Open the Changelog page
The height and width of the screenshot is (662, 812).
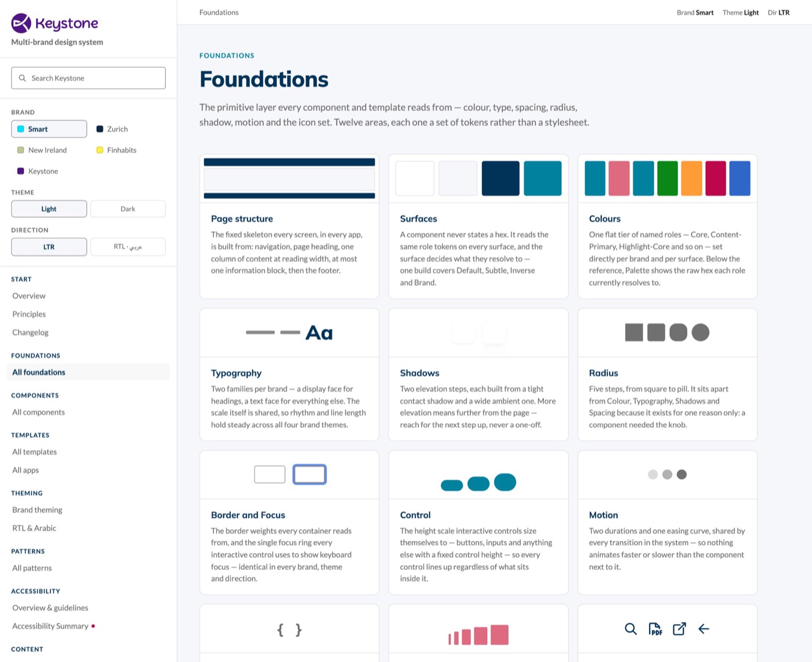click(88, 332)
